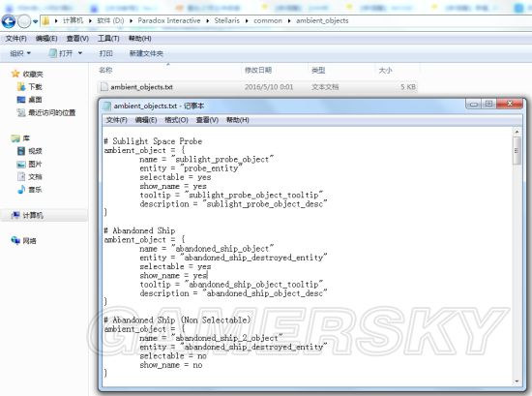Open Notepad 格式(O) menu
Screen dimensions: 532x396
pos(176,120)
